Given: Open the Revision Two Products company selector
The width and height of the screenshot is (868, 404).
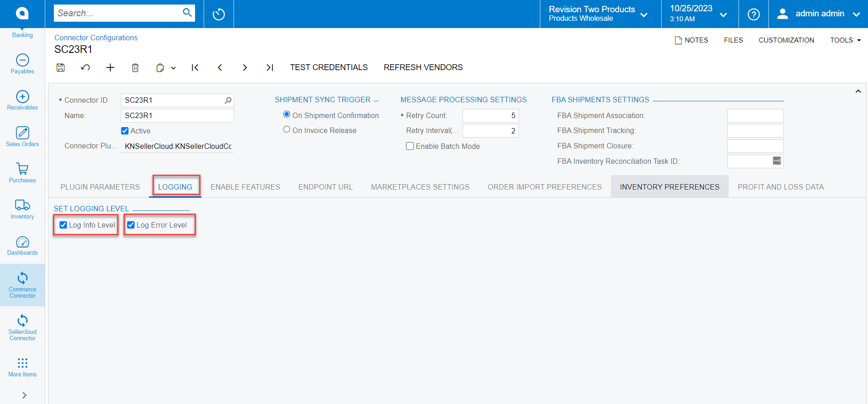Looking at the screenshot, I should (598, 14).
